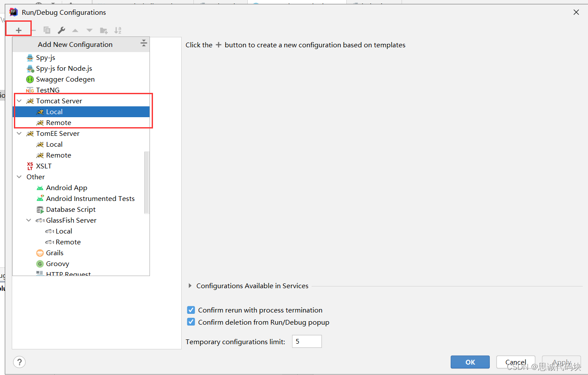Viewport: 588px width, 375px height.
Task: Collapse the Tomcat Server tree node
Action: 19,101
